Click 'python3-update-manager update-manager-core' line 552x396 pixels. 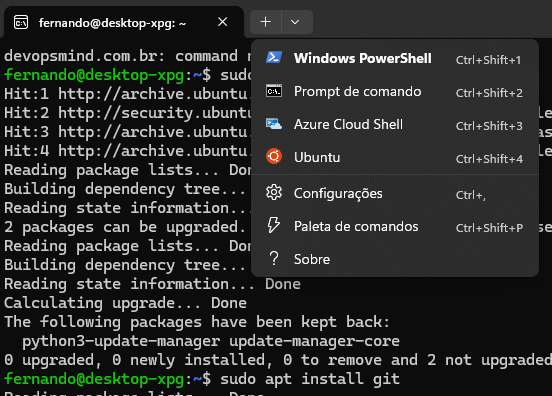click(211, 341)
